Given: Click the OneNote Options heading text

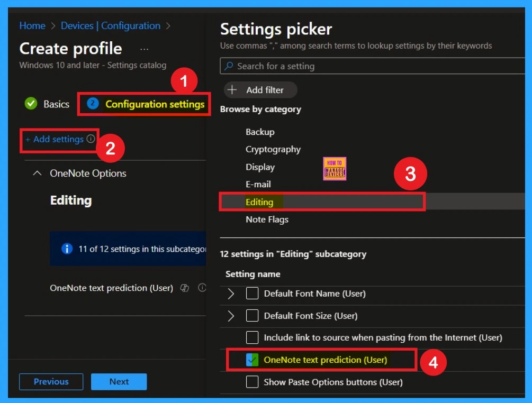Looking at the screenshot, I should pyautogui.click(x=88, y=173).
